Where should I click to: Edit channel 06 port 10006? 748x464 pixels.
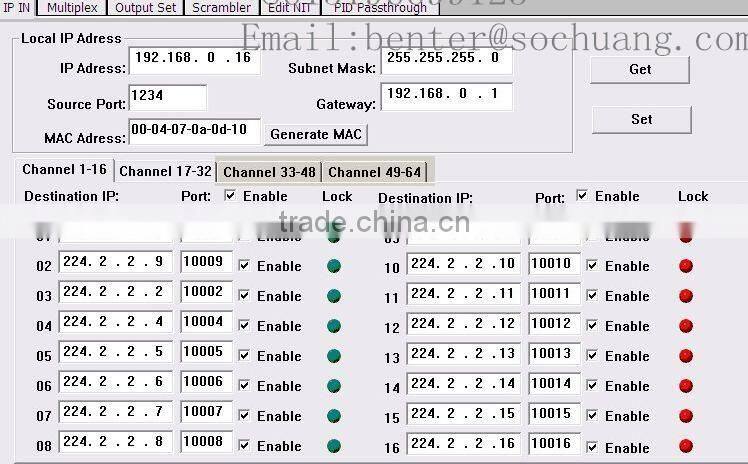tap(207, 382)
